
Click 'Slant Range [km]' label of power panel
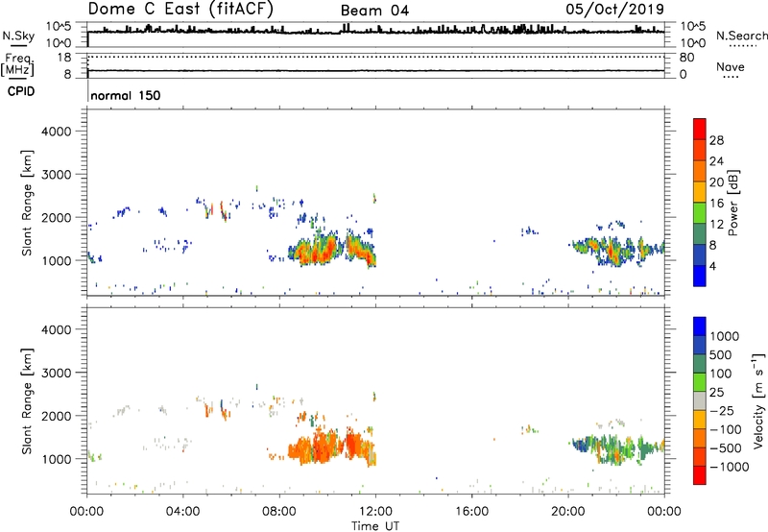(27, 203)
